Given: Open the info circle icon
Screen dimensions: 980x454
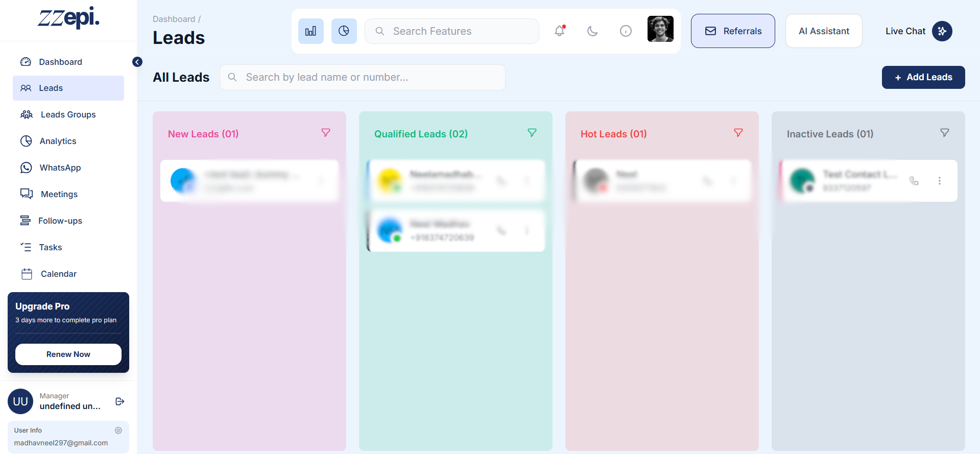Looking at the screenshot, I should click(x=626, y=31).
